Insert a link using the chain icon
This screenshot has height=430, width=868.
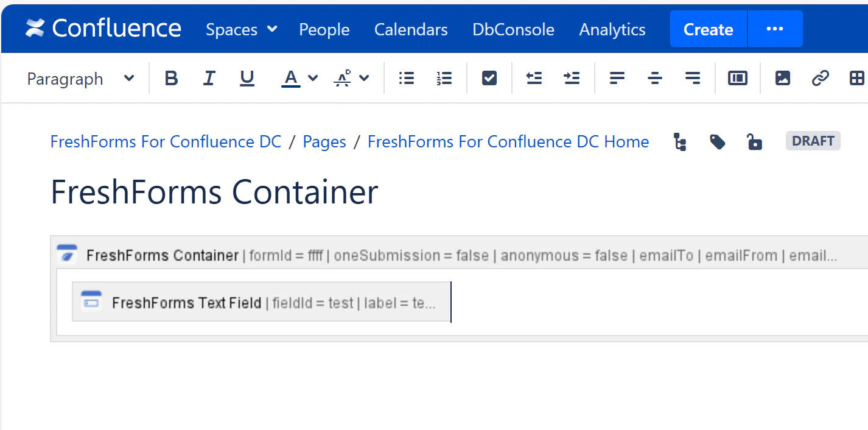(820, 78)
